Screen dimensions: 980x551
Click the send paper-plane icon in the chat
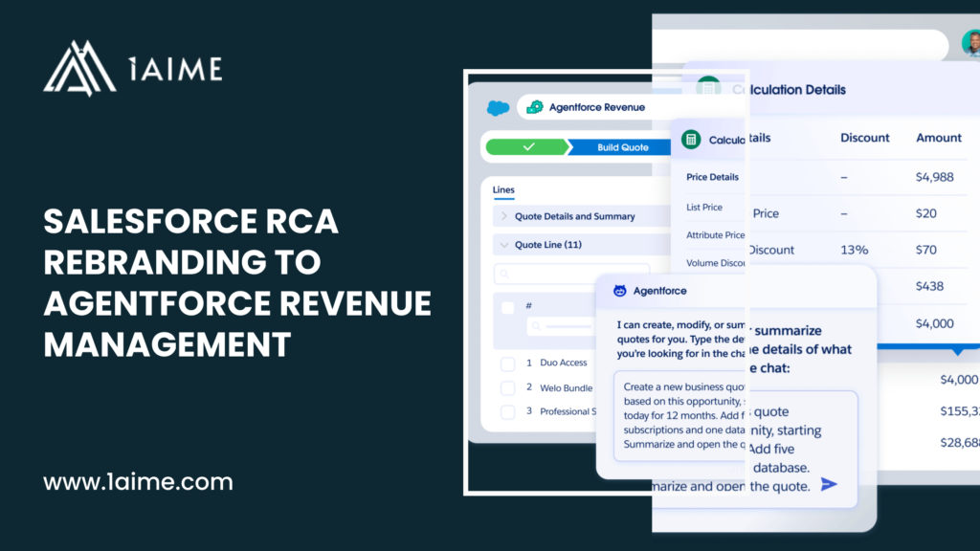pyautogui.click(x=829, y=485)
